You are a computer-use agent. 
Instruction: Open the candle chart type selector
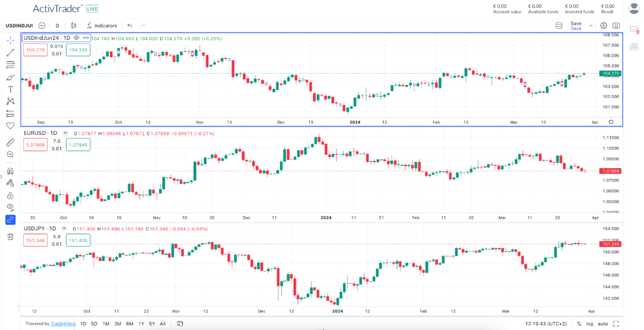(73, 25)
